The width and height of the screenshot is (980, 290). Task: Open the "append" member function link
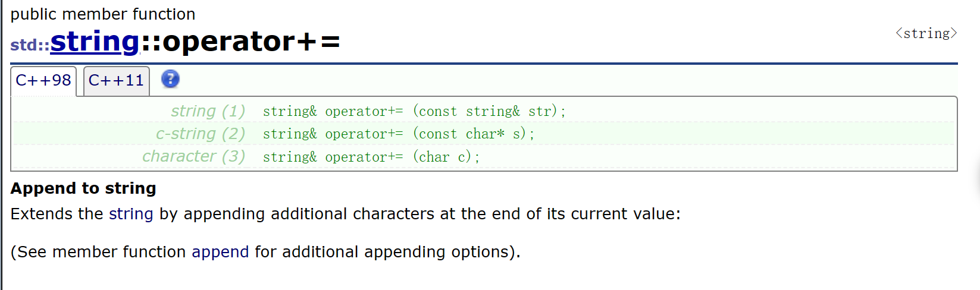(220, 252)
